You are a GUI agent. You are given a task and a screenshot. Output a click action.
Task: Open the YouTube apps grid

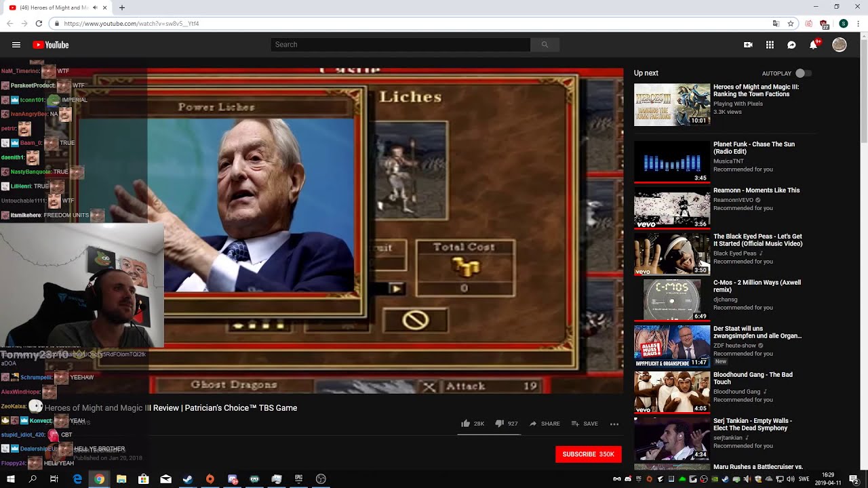pyautogui.click(x=770, y=45)
